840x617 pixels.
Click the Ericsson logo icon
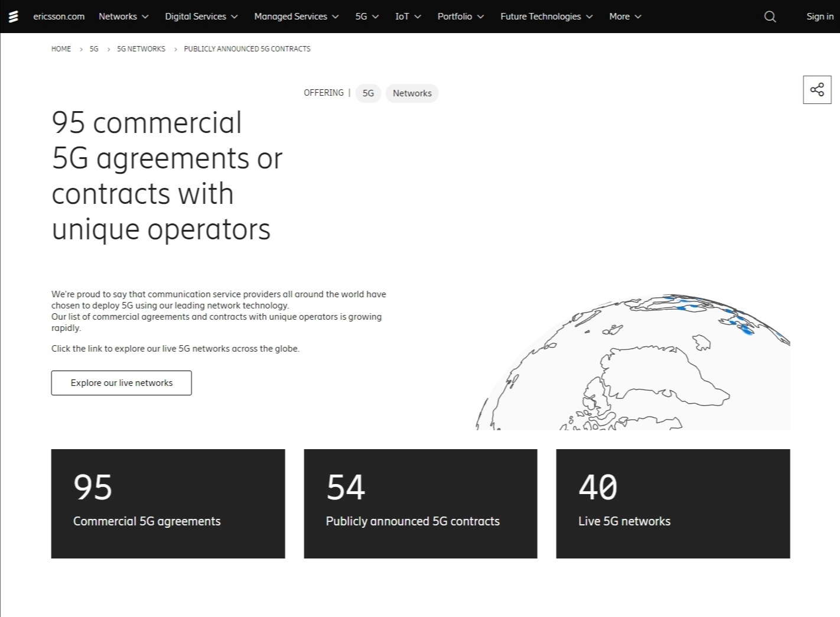tap(13, 17)
